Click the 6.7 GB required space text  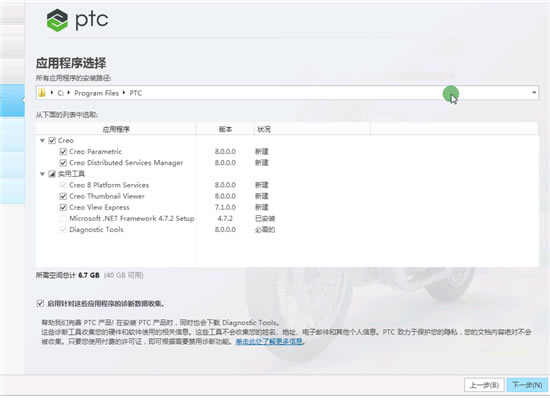click(x=89, y=275)
